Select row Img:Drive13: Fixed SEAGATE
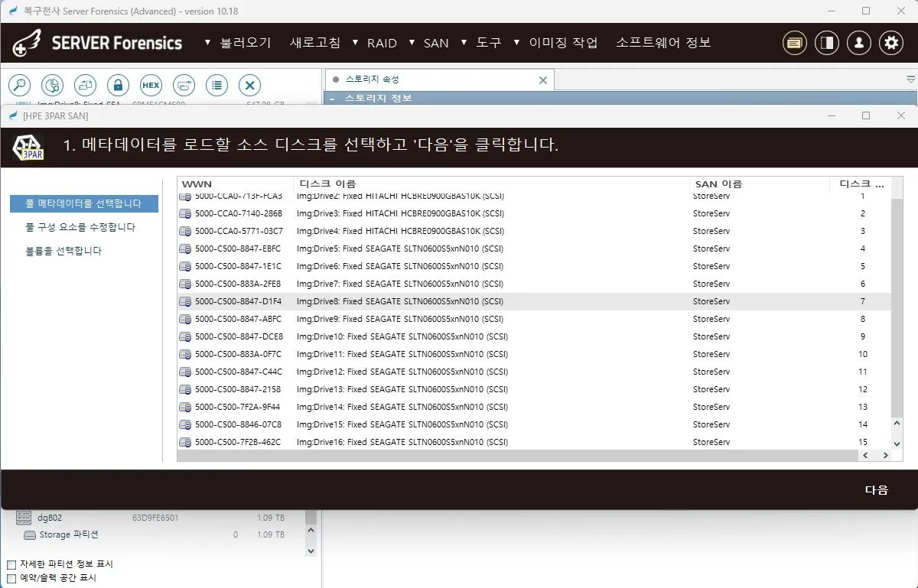Image resolution: width=918 pixels, height=588 pixels. [x=534, y=389]
